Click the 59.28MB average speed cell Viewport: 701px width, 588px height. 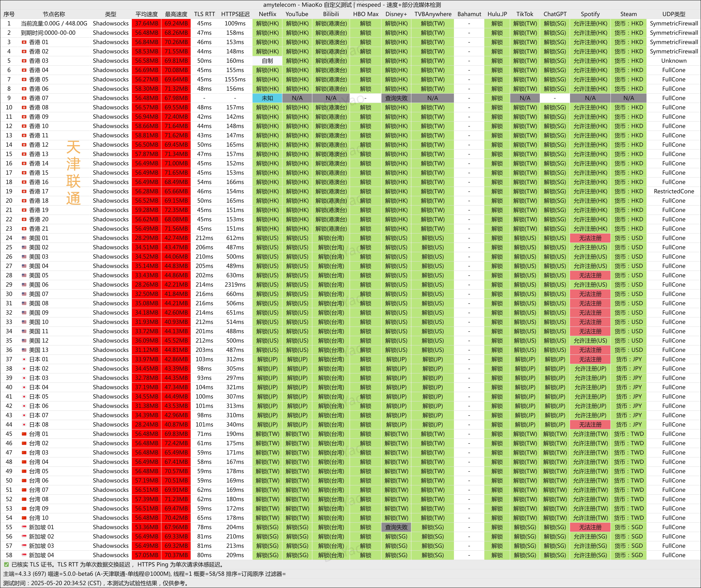click(147, 210)
